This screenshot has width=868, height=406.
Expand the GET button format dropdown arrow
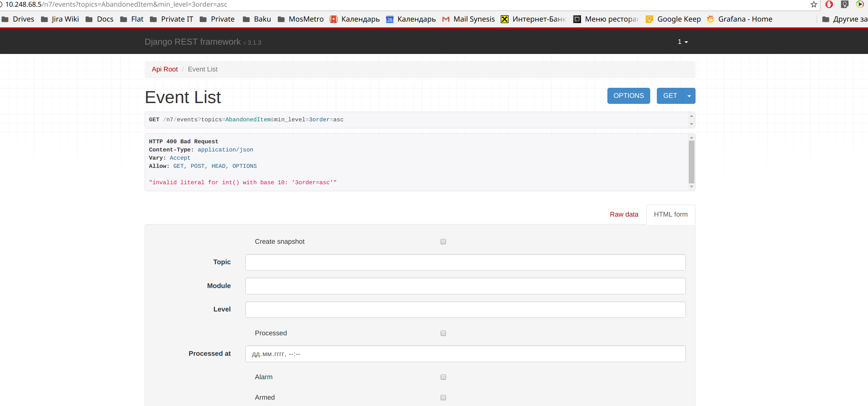[689, 96]
